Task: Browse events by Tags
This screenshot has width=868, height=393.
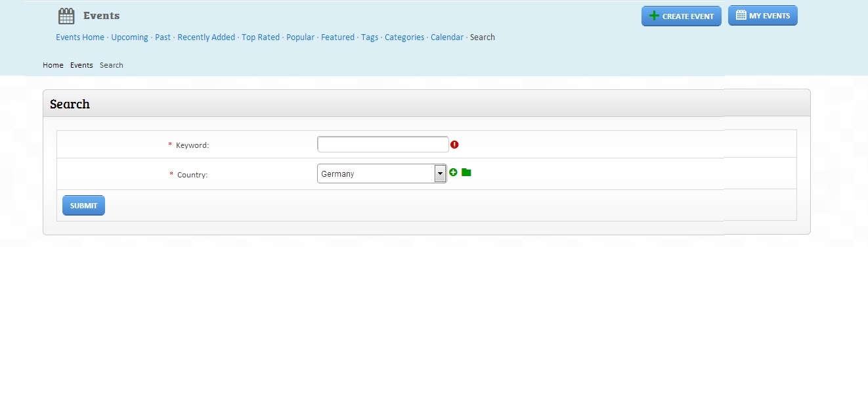Action: [370, 37]
